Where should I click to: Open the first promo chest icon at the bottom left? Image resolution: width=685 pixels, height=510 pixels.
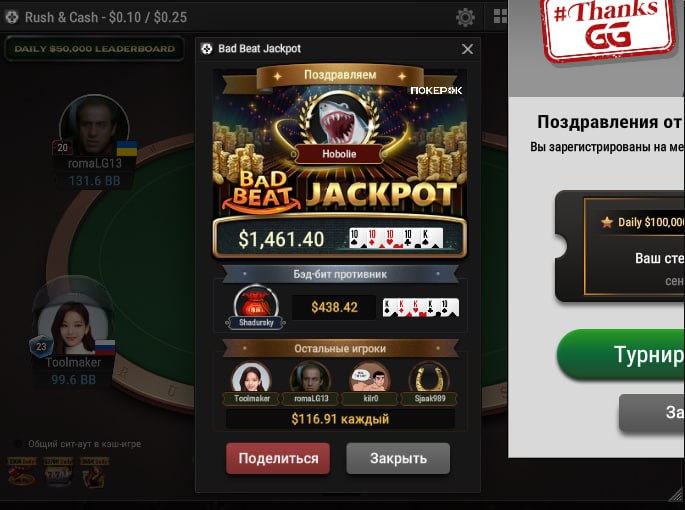pyautogui.click(x=22, y=473)
